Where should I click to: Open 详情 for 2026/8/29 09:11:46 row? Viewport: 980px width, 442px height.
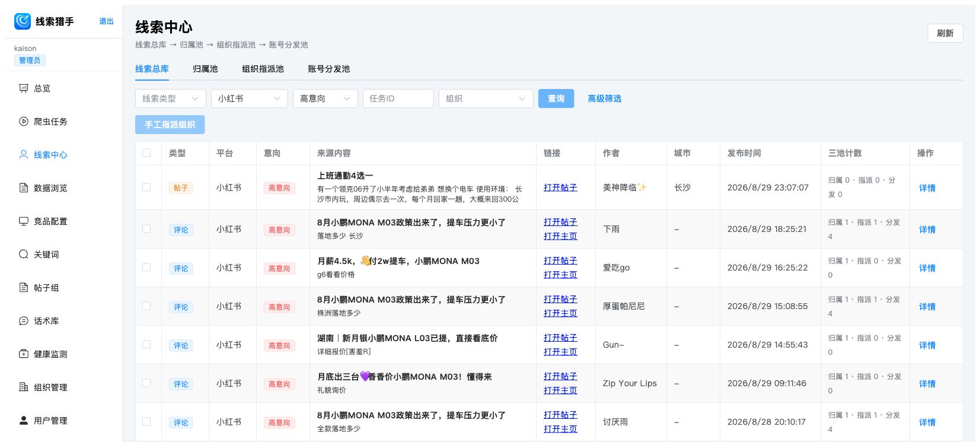927,384
